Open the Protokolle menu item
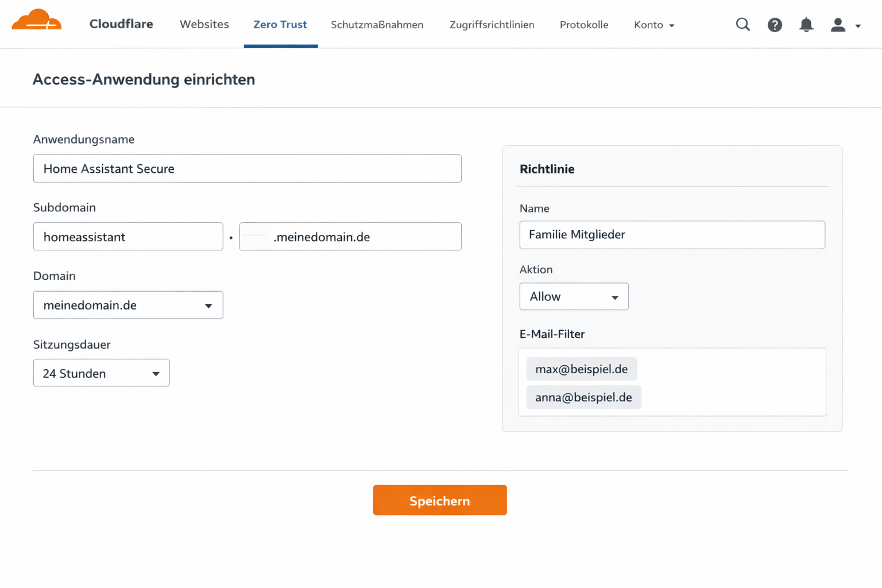Screen dimensions: 882x588 (x=584, y=25)
